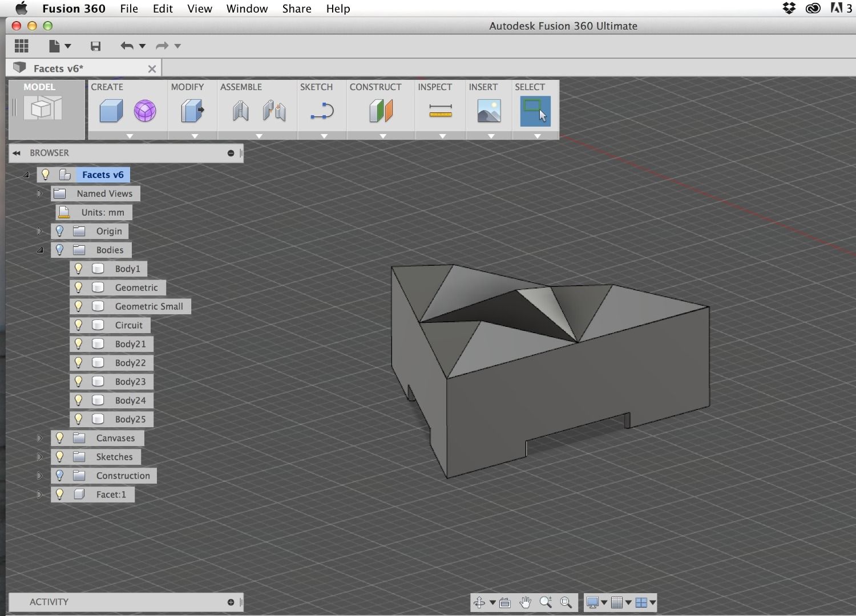This screenshot has width=856, height=616.
Task: Open the Sketch line tool icon
Action: (322, 111)
